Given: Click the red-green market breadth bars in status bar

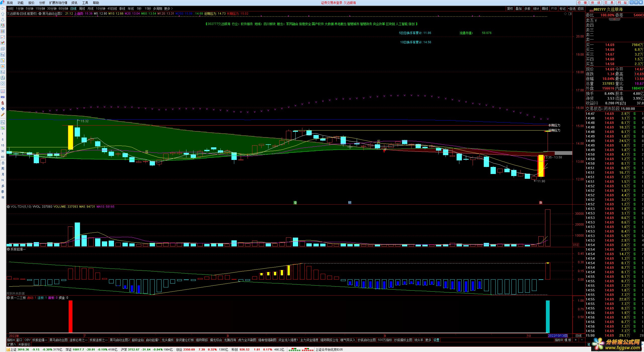Looking at the screenshot, I should [301, 350].
